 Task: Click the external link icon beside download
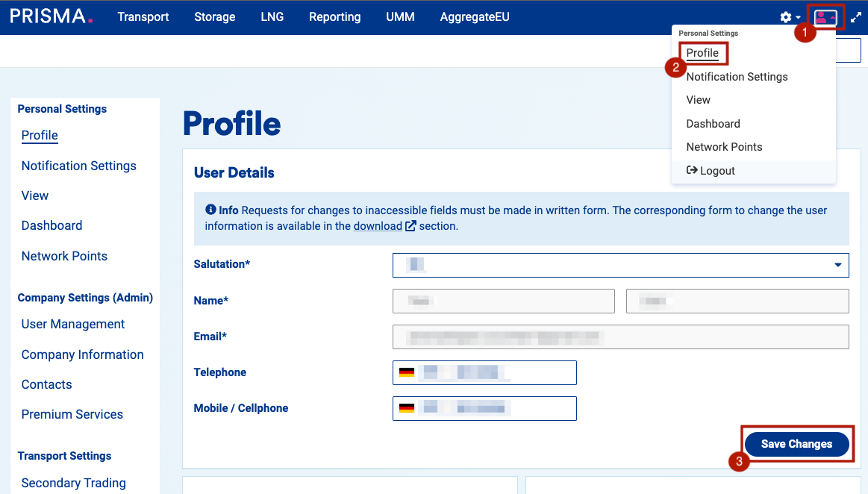click(410, 226)
